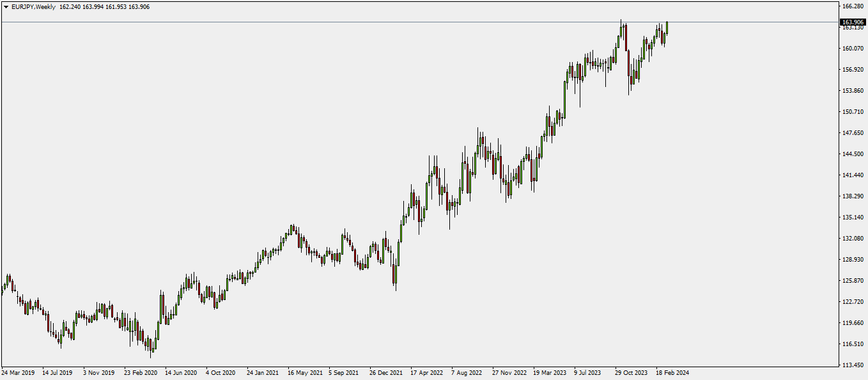Click the triangle icon beside EURJPY,Weekly
868x380 pixels.
click(x=6, y=7)
